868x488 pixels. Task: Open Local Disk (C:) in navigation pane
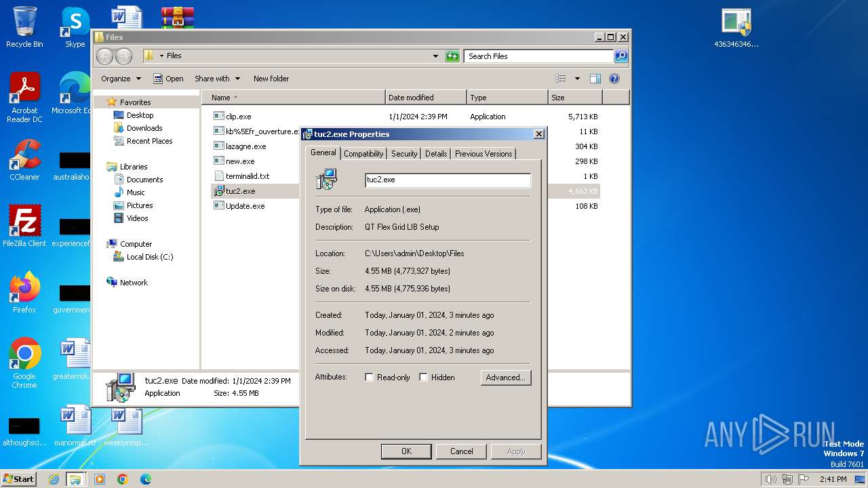pos(149,257)
